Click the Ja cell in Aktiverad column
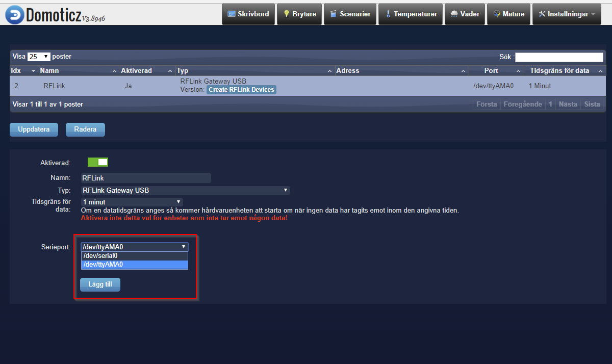The height and width of the screenshot is (364, 612). pos(128,86)
